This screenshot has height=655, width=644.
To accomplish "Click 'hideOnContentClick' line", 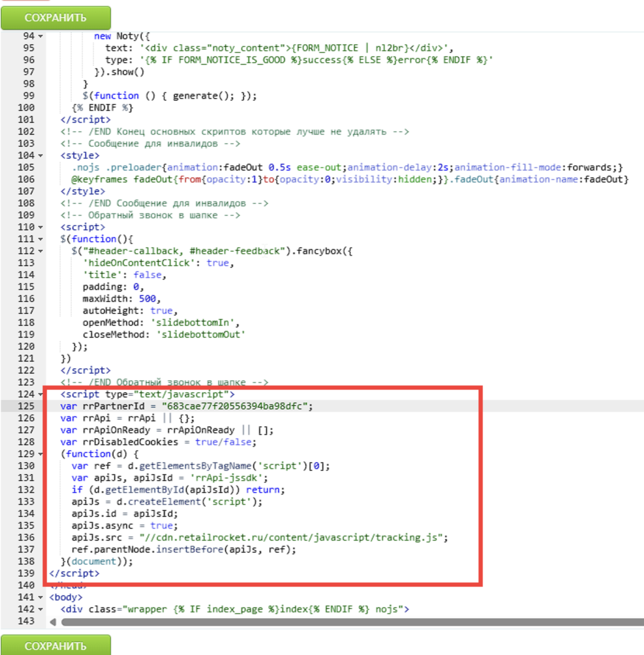I will (x=158, y=263).
